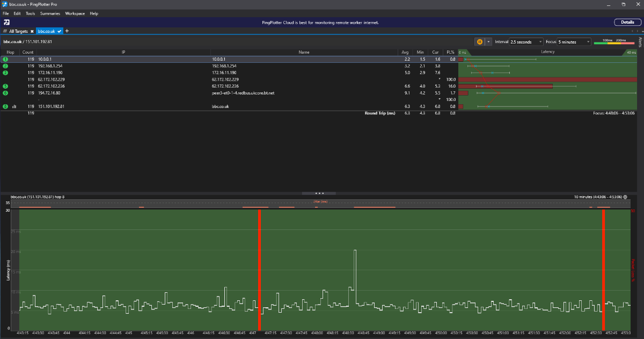644x339 pixels.
Task: Open the Interval dropdown showing 2.5 seconds
Action: (526, 42)
